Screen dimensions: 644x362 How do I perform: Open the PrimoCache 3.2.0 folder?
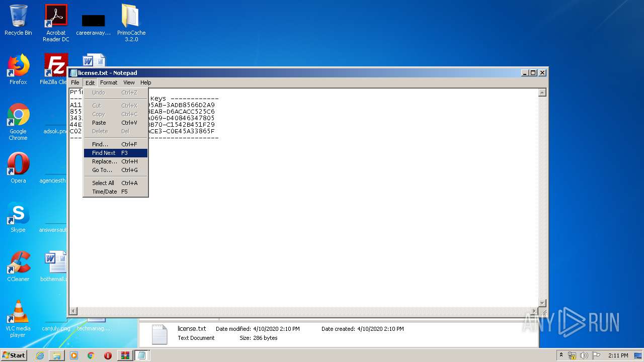click(x=131, y=23)
